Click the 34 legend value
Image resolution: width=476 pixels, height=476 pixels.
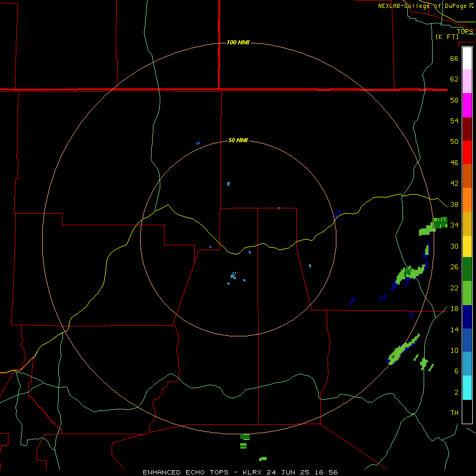454,225
